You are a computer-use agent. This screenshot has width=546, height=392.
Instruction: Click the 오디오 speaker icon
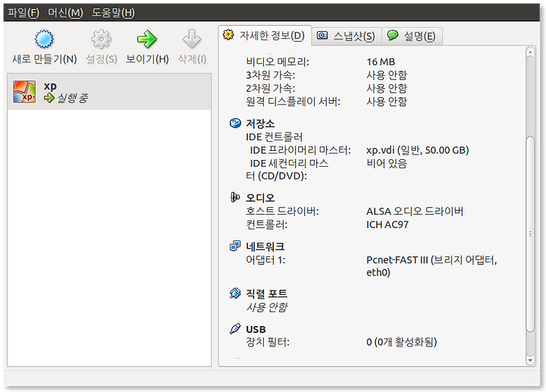[235, 197]
